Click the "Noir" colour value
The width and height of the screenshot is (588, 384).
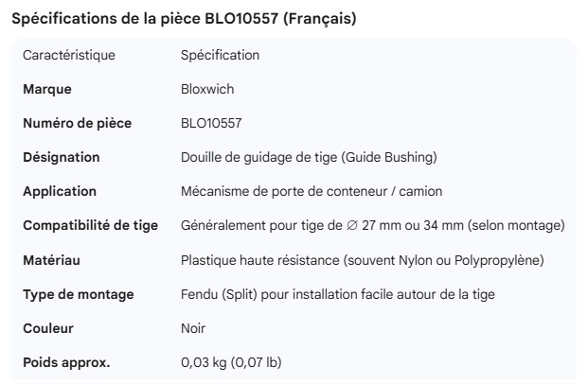point(193,328)
